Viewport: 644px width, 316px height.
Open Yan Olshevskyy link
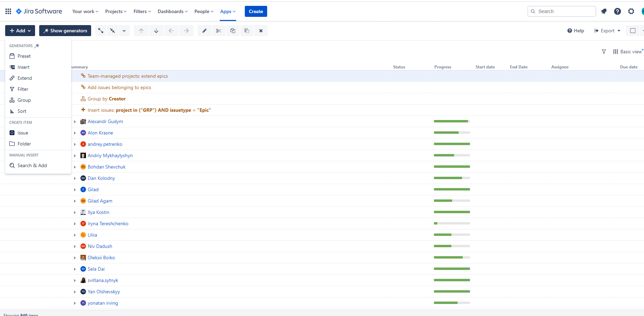click(x=104, y=292)
